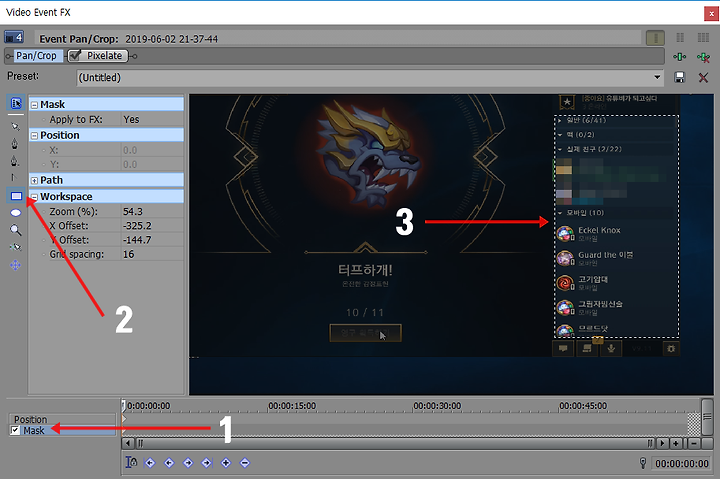Delete the preset with red X icon

click(x=703, y=77)
